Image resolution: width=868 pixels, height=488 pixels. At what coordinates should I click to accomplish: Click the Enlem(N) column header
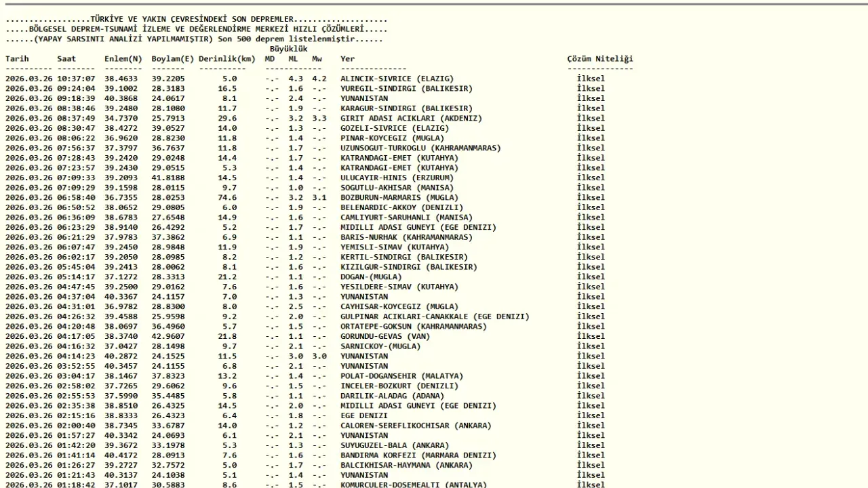[x=123, y=59]
